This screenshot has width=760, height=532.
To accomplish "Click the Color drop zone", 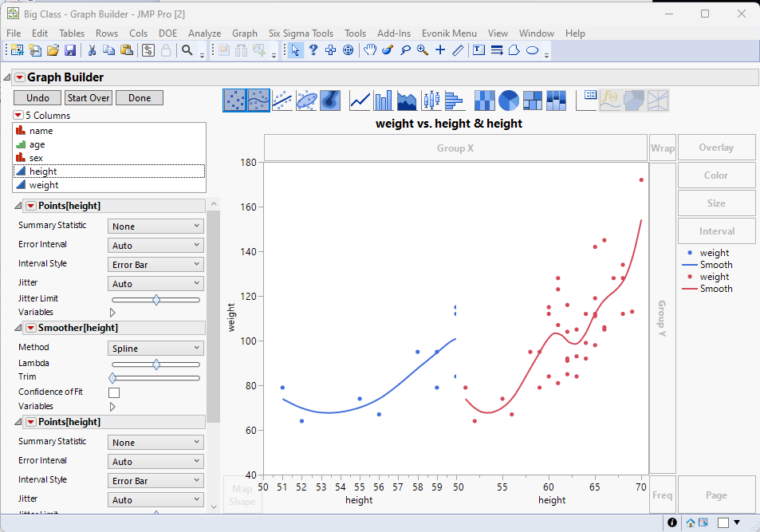I will tap(716, 175).
